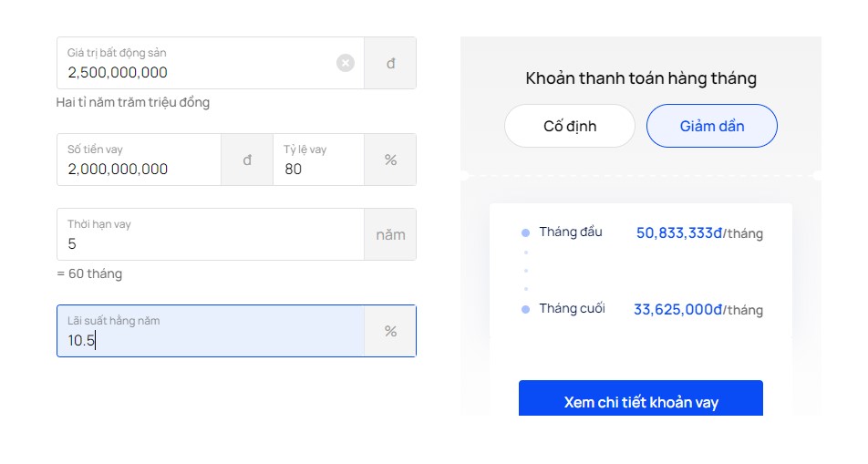The width and height of the screenshot is (868, 464).
Task: Click the Tháng đầu bullet dot
Action: click(525, 233)
